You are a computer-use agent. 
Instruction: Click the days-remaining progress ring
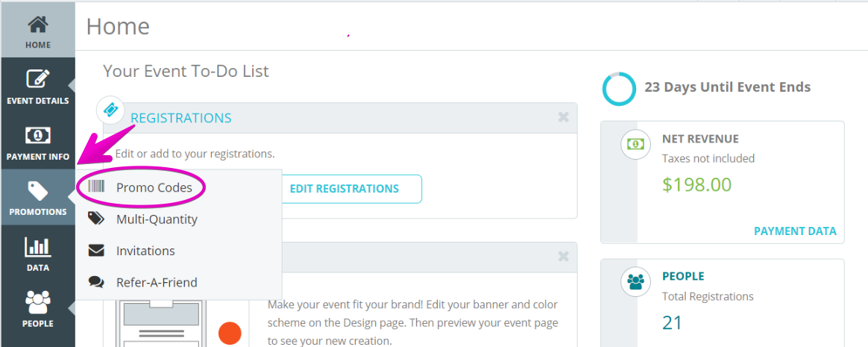point(620,88)
